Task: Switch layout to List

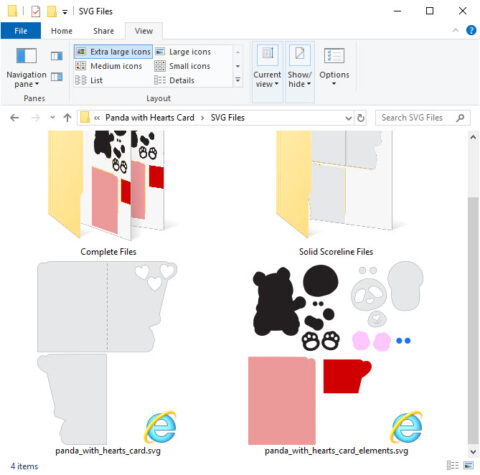Action: click(89, 80)
